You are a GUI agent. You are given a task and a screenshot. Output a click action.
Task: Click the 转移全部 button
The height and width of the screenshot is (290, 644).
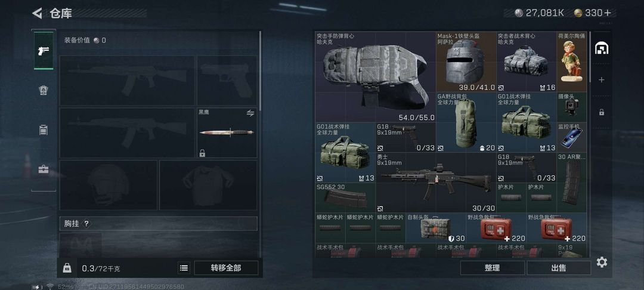coord(226,268)
